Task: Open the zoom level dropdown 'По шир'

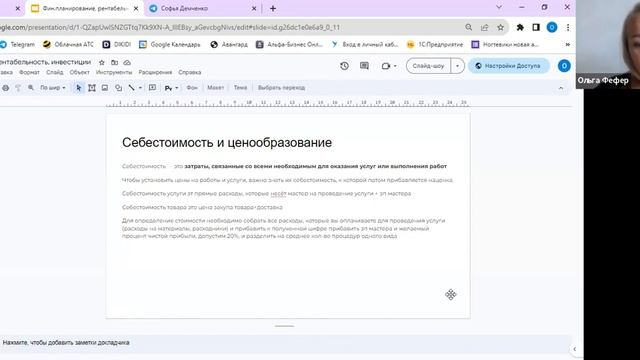Action: [x=53, y=88]
